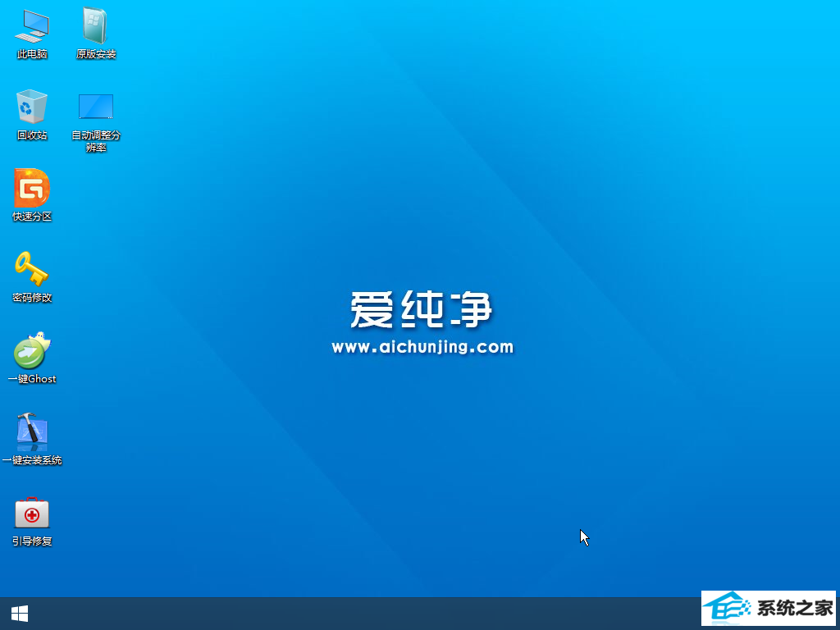Viewport: 840px width, 630px height.
Task: Click the 此电脑 icon label
Action: click(x=32, y=54)
